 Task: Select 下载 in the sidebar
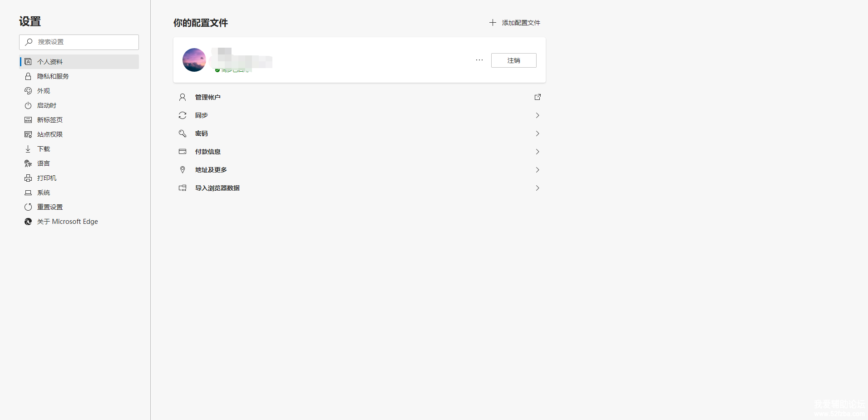click(44, 149)
